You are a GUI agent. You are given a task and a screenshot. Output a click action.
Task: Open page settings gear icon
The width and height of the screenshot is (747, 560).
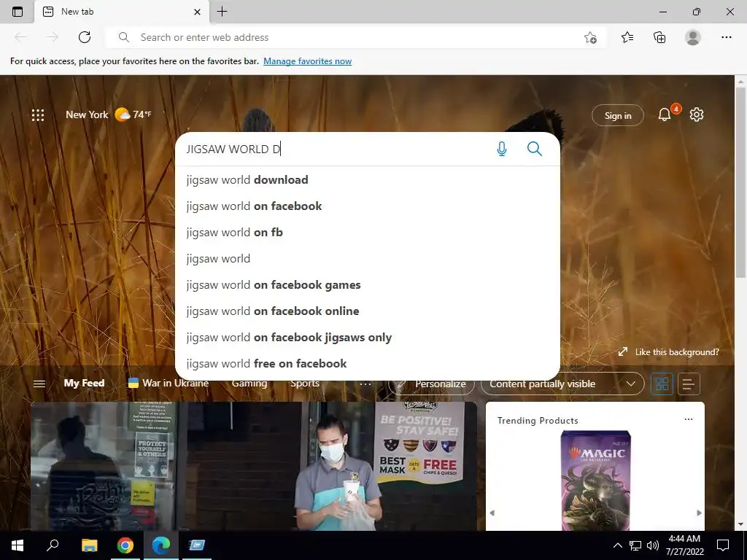(697, 114)
